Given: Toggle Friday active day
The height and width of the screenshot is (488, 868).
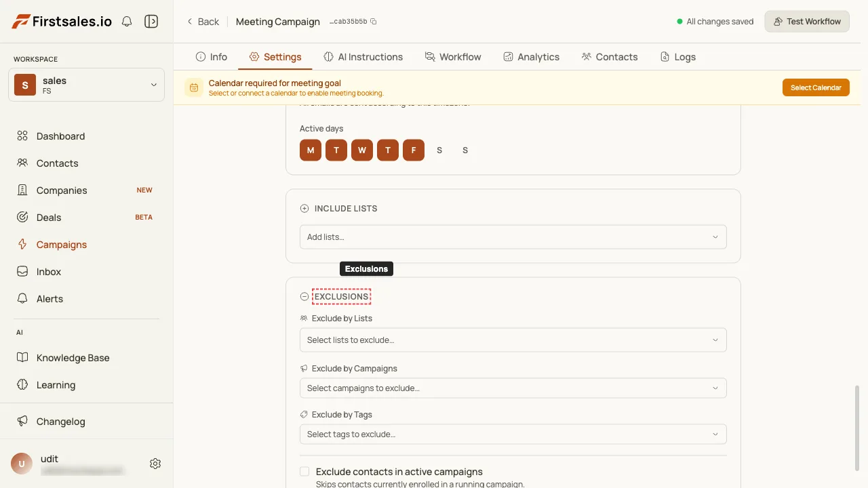Looking at the screenshot, I should 414,150.
